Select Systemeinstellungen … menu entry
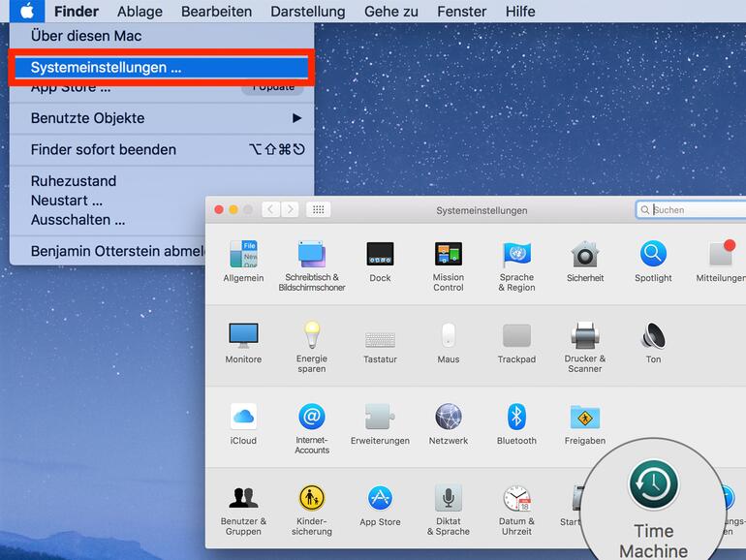Image resolution: width=746 pixels, height=560 pixels. (162, 68)
